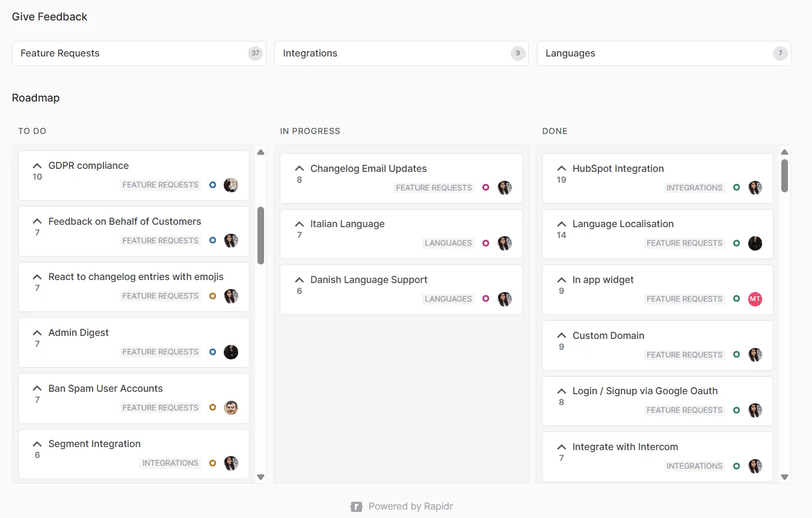The image size is (812, 518).
Task: Upvote the Italian Language card
Action: (300, 224)
